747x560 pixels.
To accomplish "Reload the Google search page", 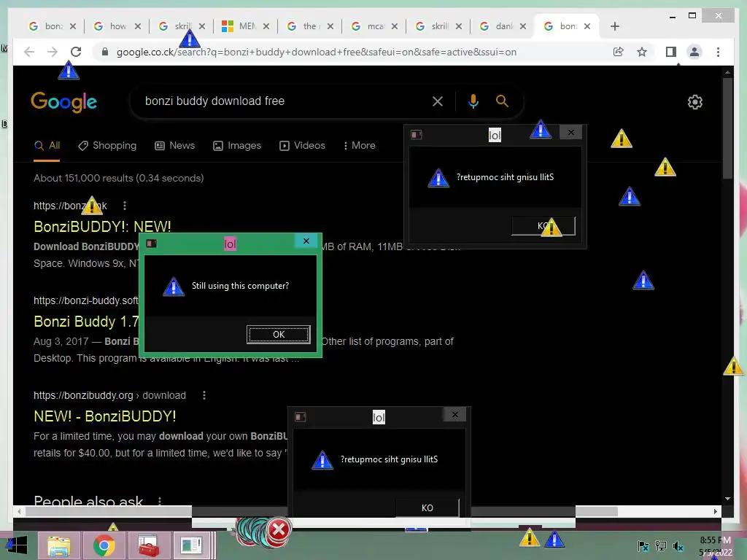I will pos(76,52).
